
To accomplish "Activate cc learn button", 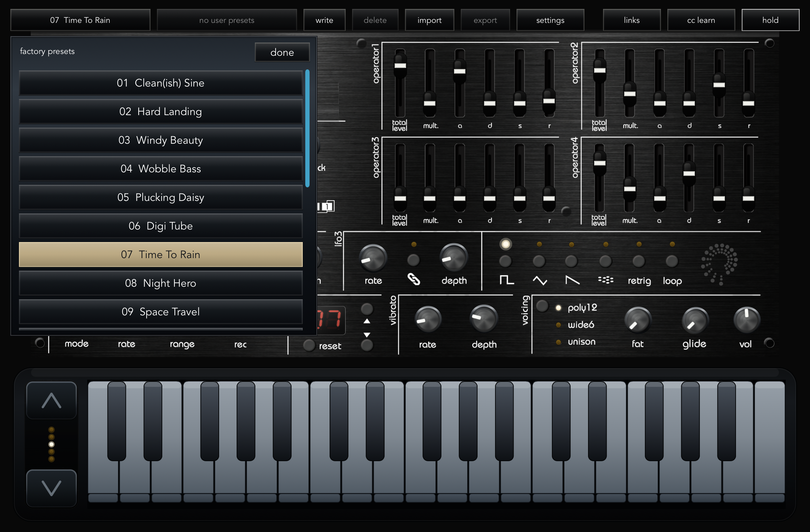I will pyautogui.click(x=701, y=20).
